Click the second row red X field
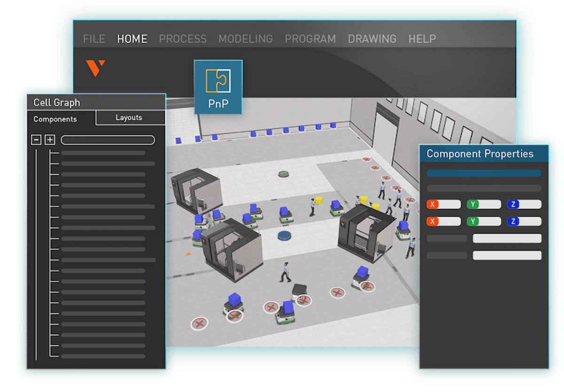Screen dimensions: 564x392 (x=444, y=221)
